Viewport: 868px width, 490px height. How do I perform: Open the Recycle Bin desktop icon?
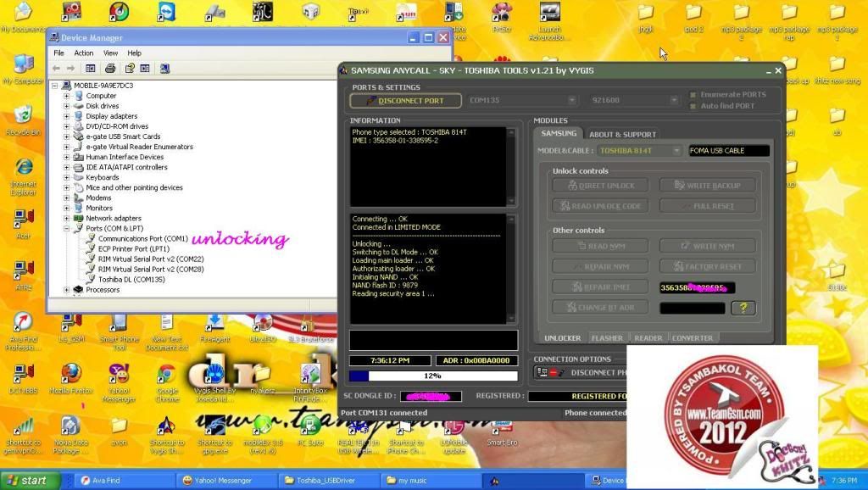23,116
